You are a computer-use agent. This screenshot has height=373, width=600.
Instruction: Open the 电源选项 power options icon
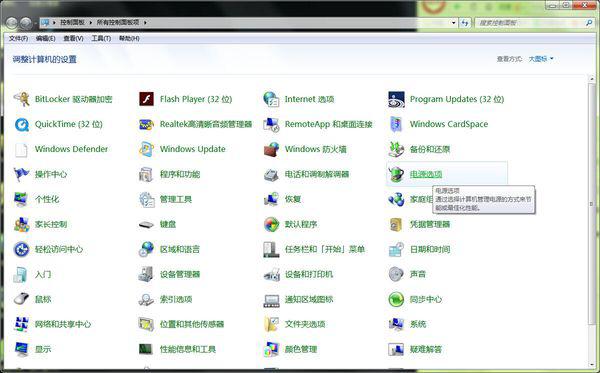tap(396, 174)
